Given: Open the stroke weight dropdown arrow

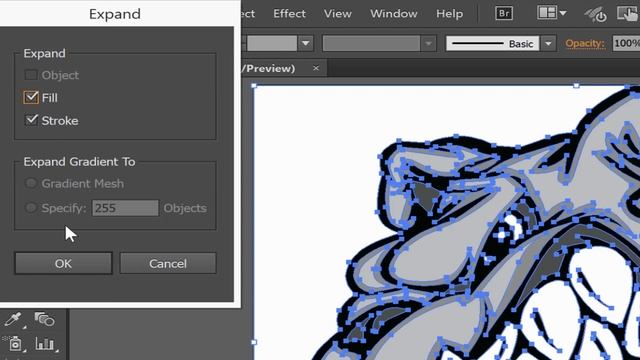Looking at the screenshot, I should (x=305, y=43).
